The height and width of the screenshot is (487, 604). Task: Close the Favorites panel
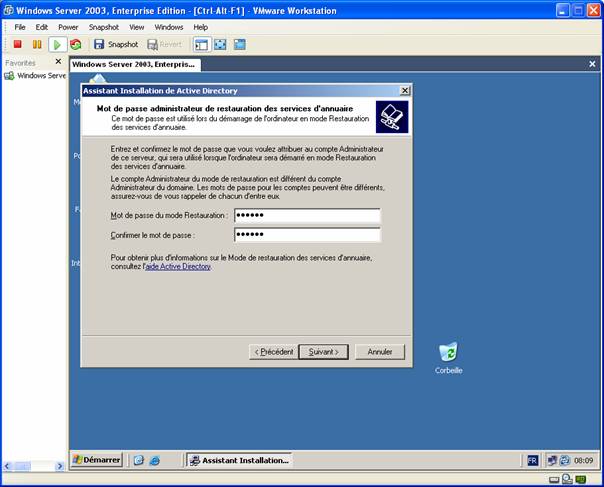[58, 61]
